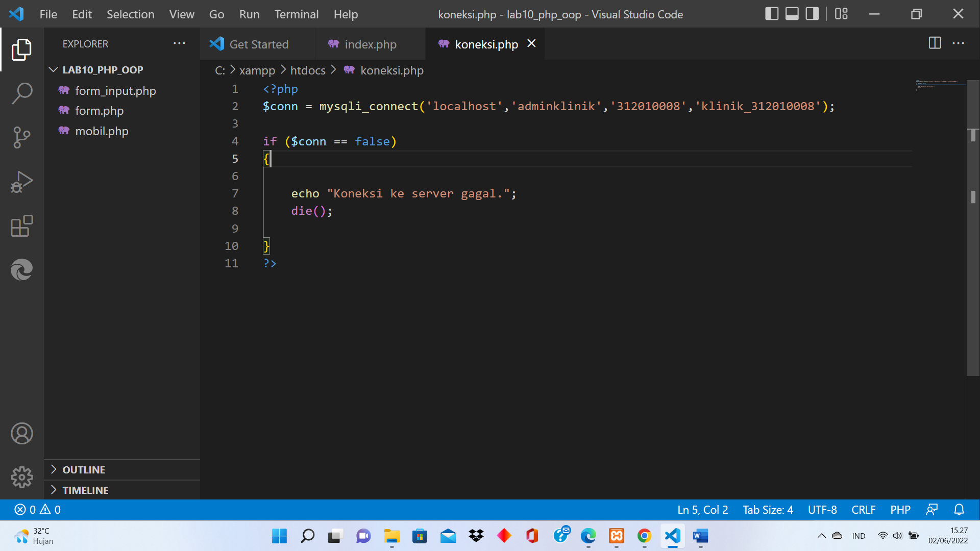Open the Source Control panel

pos(21,137)
